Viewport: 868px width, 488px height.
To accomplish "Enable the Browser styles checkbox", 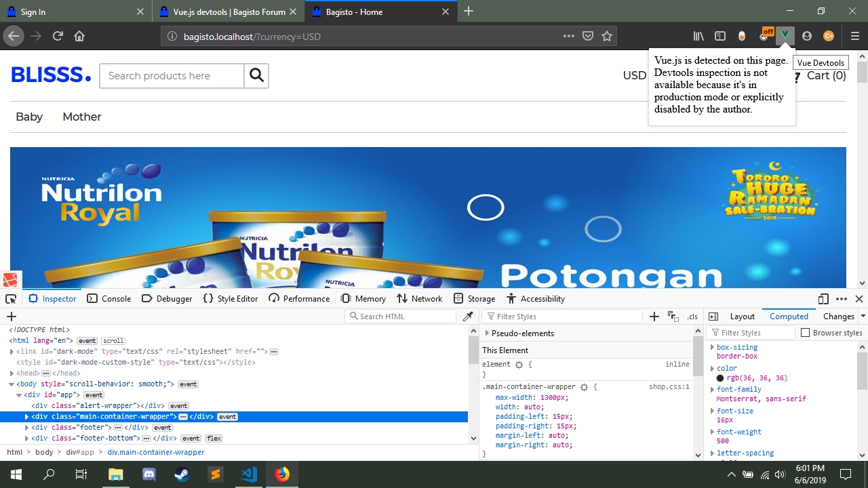I will 806,333.
